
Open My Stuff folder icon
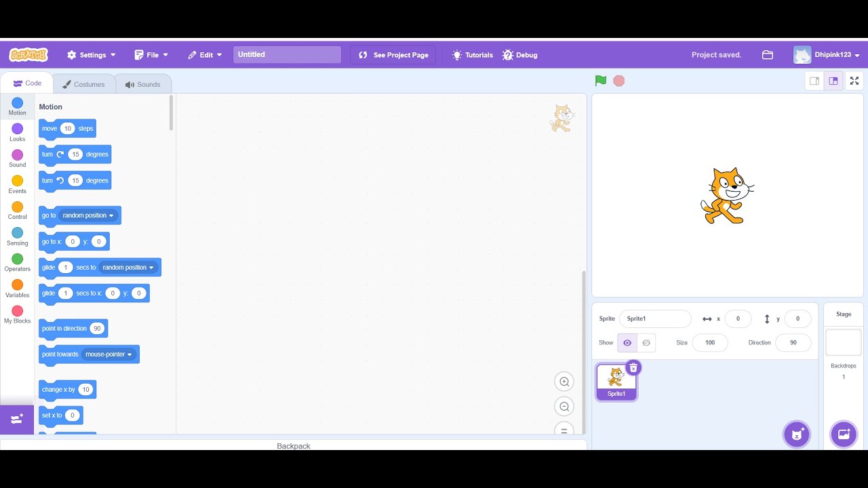click(x=768, y=55)
